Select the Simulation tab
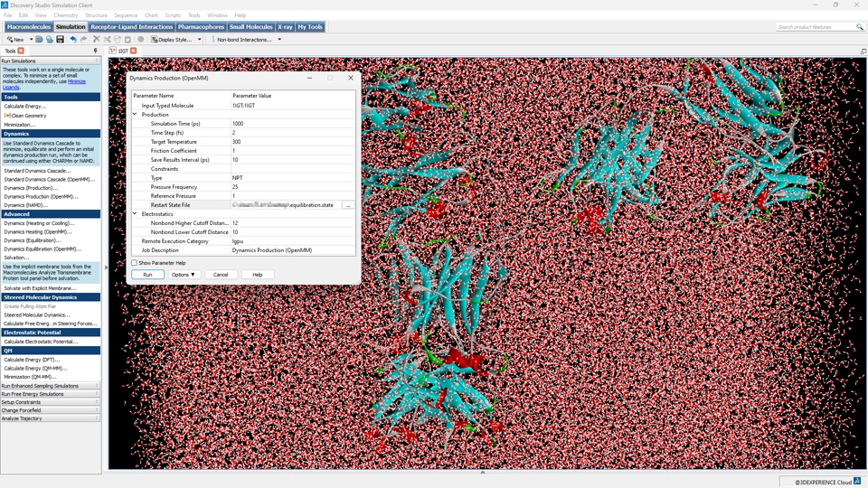Viewport: 868px width, 488px height. click(71, 26)
